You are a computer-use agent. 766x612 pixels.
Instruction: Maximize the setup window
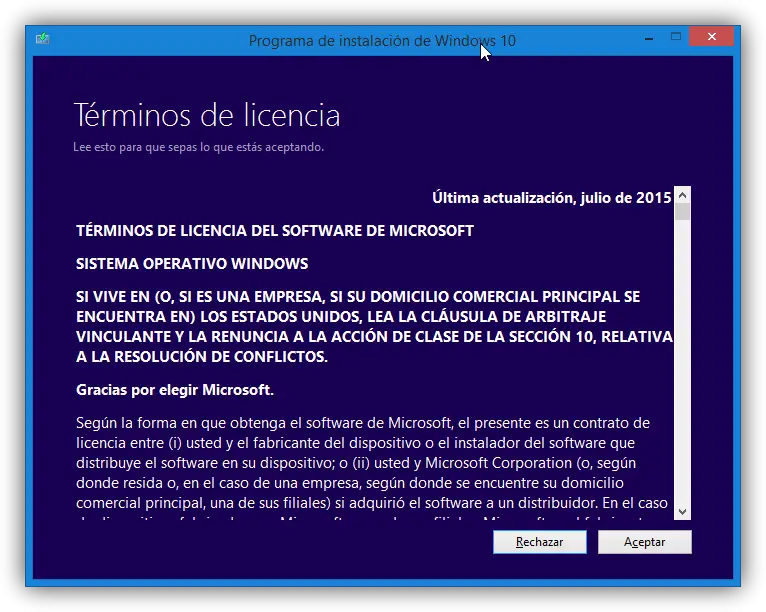676,37
